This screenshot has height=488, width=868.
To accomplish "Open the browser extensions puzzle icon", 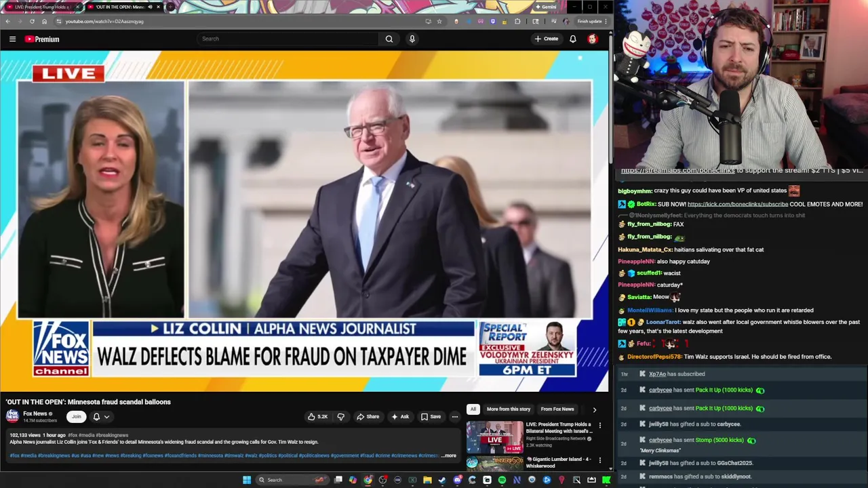I will click(517, 21).
